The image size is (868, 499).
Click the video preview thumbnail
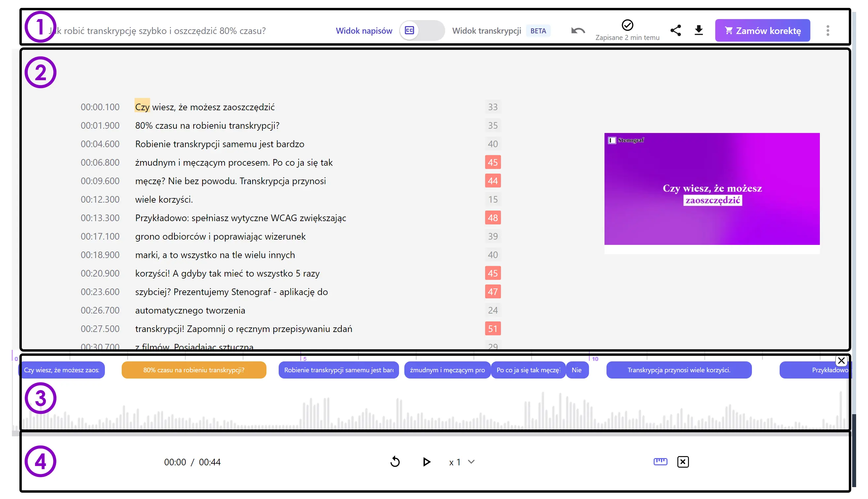714,189
